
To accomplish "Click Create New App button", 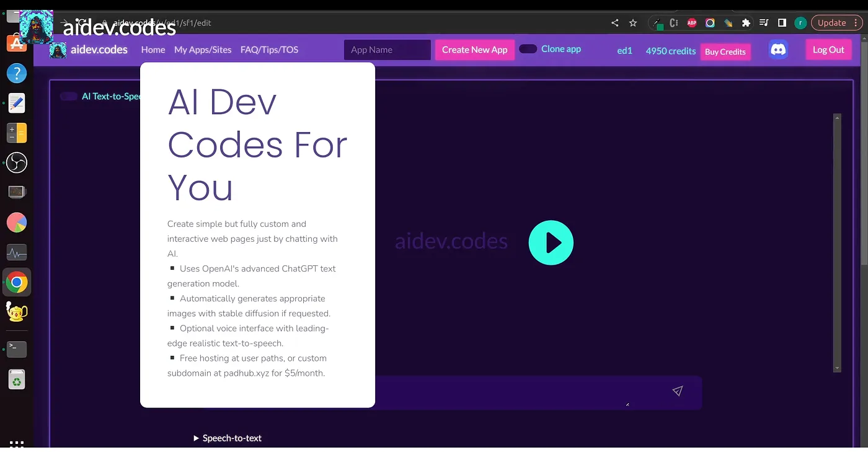I will [x=475, y=50].
